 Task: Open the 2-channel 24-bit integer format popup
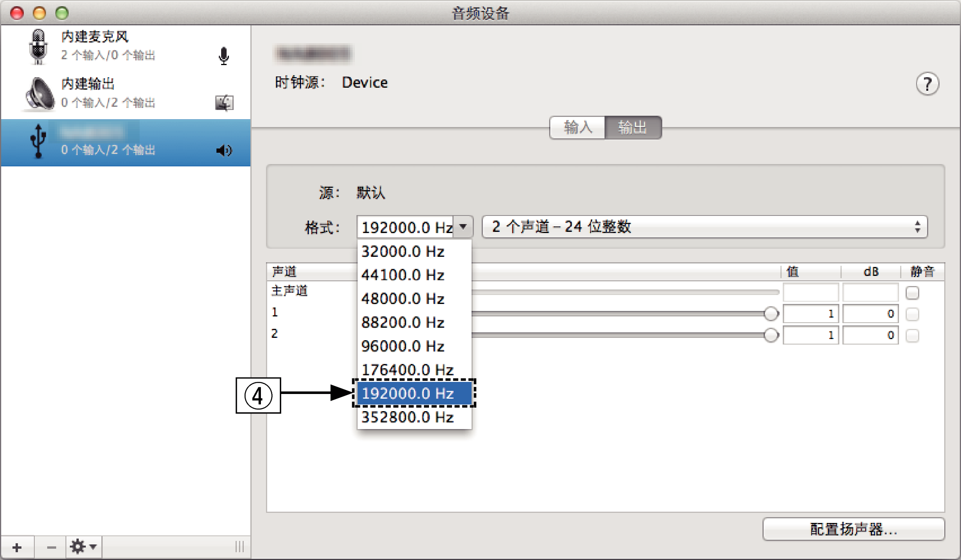click(704, 227)
